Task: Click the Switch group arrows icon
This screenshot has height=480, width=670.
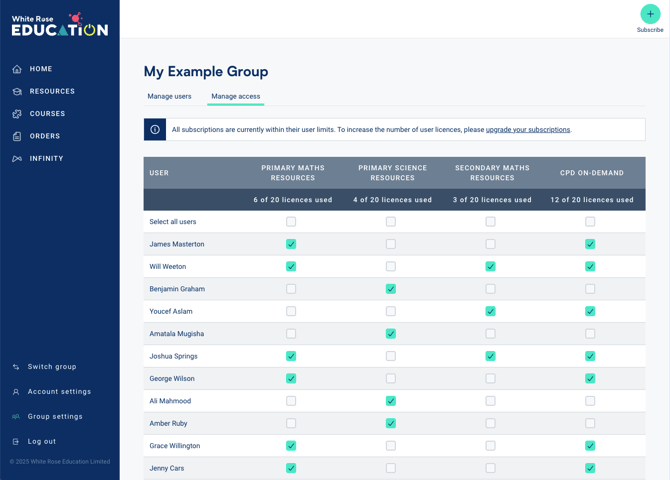Action: click(x=16, y=367)
